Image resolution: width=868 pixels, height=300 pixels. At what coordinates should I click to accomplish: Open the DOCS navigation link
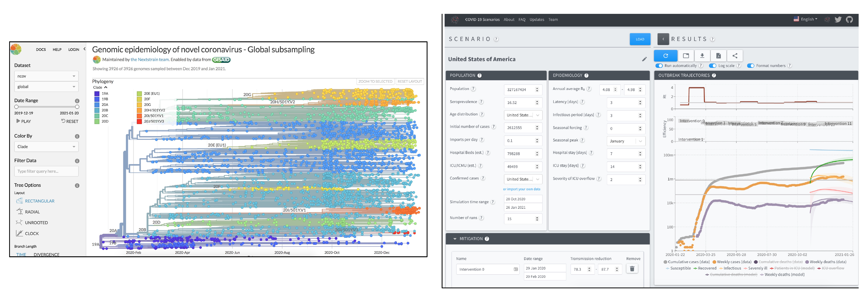(41, 50)
